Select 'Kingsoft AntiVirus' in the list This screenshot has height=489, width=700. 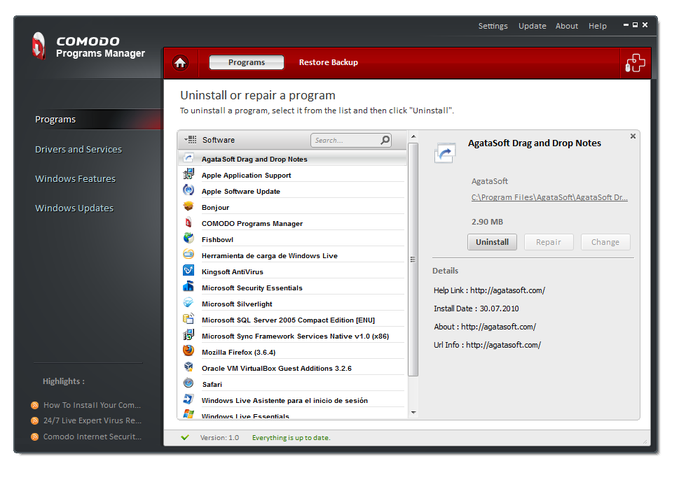(293, 272)
